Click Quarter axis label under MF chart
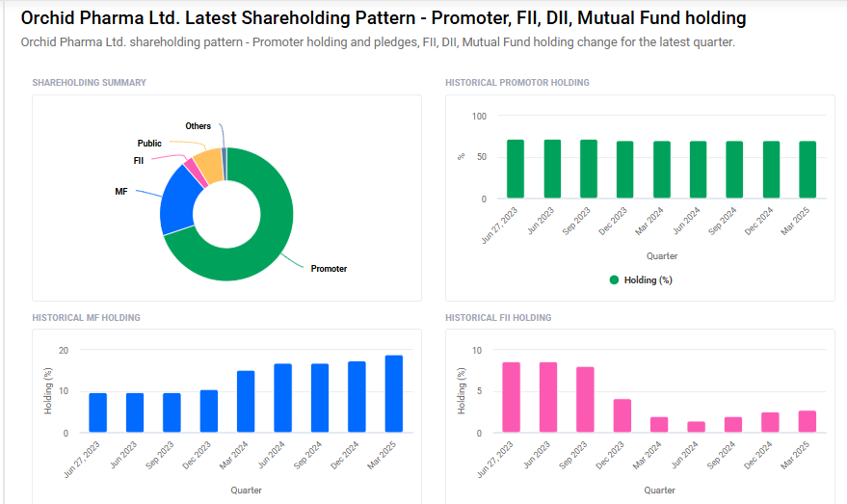Image resolution: width=847 pixels, height=504 pixels. pyautogui.click(x=247, y=490)
